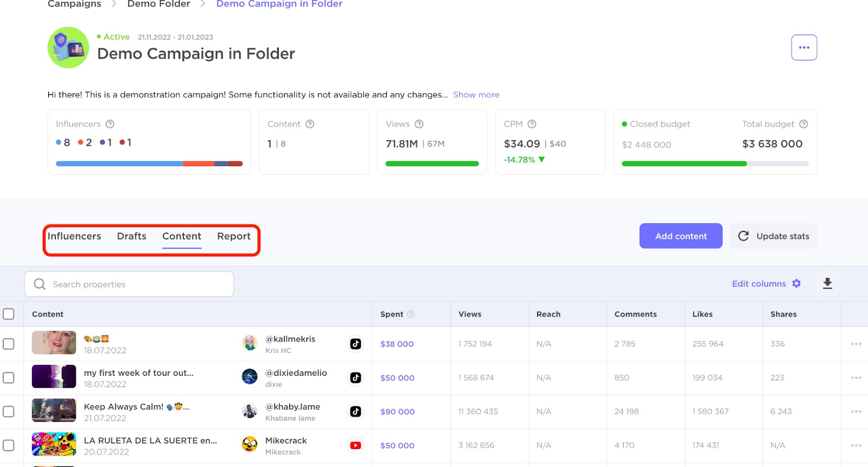Switch to the Influencers tab

point(74,236)
